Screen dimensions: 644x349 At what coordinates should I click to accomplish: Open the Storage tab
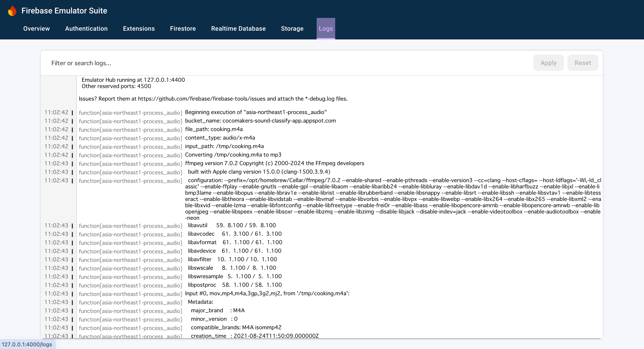[x=292, y=28]
